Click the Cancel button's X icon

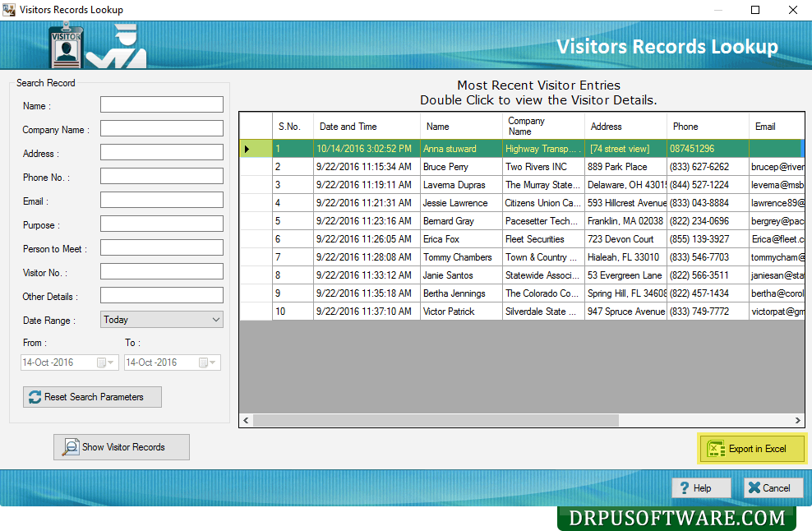pyautogui.click(x=753, y=487)
